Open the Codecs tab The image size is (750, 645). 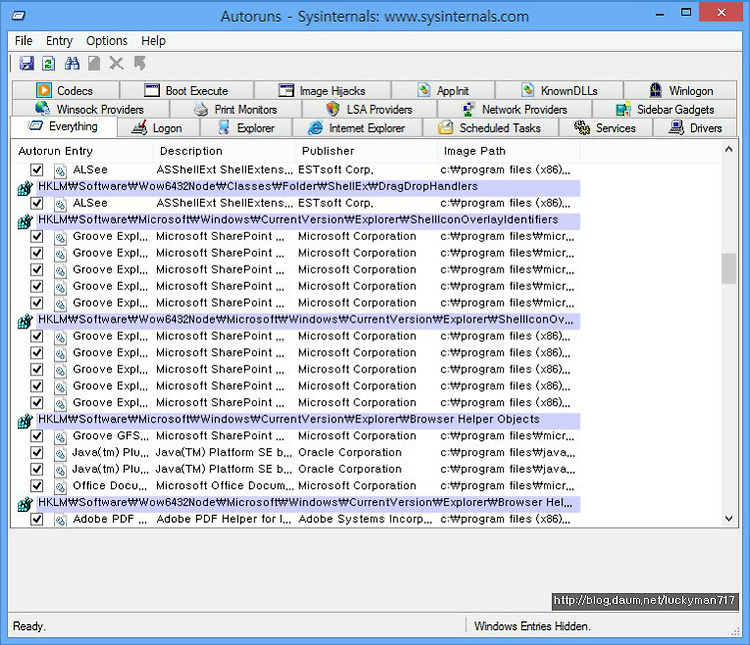pos(66,90)
